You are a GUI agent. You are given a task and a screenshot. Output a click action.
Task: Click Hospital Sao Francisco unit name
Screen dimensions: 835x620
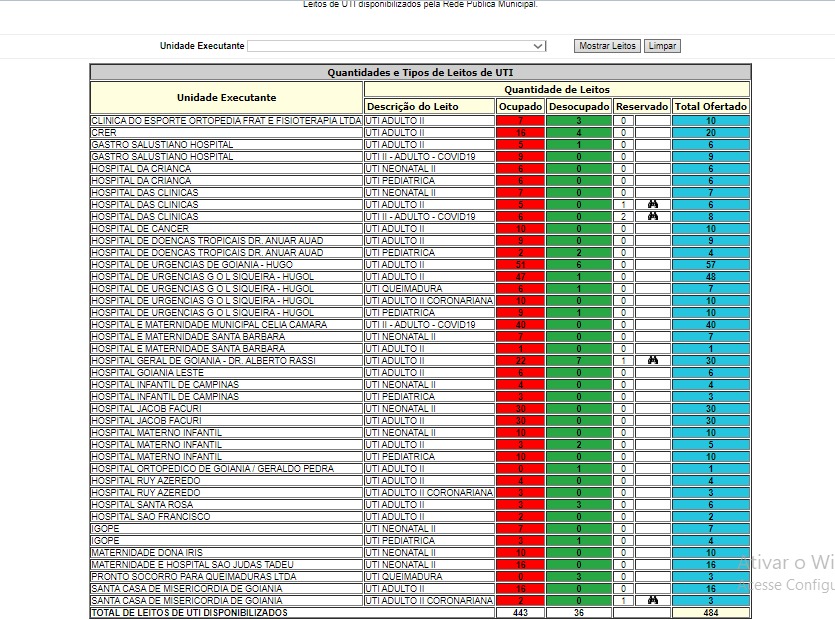tap(150, 517)
